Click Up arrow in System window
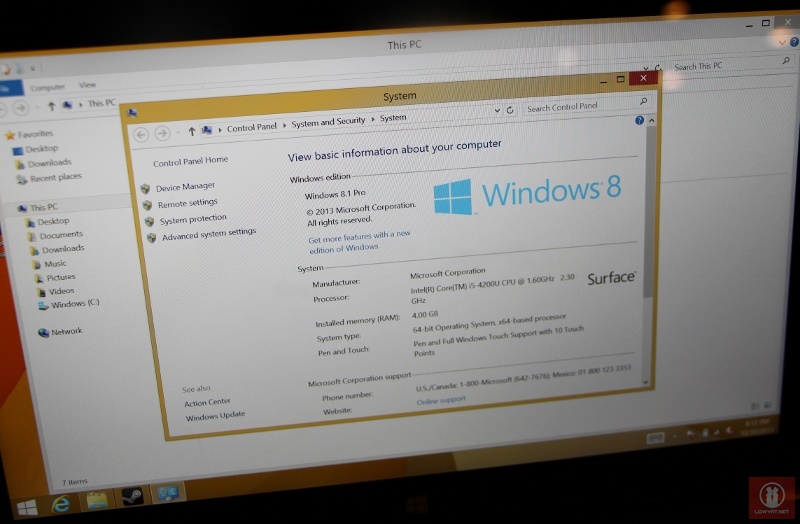The height and width of the screenshot is (524, 800). coord(191,132)
